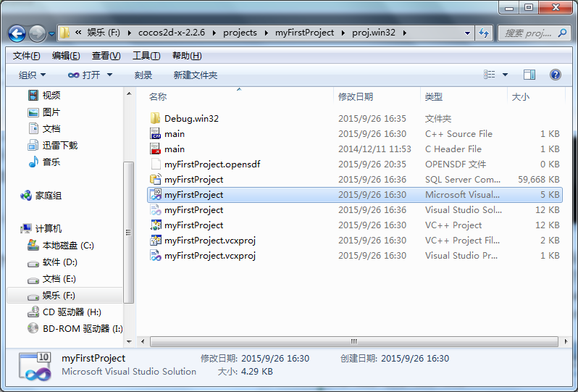The height and width of the screenshot is (392, 578).
Task: Click myFirstProject in address breadcrumb
Action: click(x=304, y=33)
